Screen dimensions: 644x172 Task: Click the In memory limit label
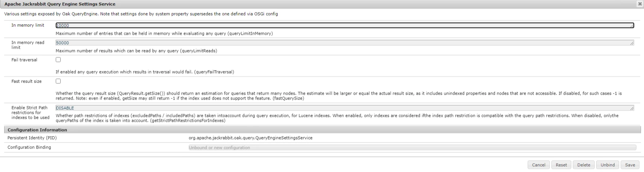pyautogui.click(x=28, y=25)
